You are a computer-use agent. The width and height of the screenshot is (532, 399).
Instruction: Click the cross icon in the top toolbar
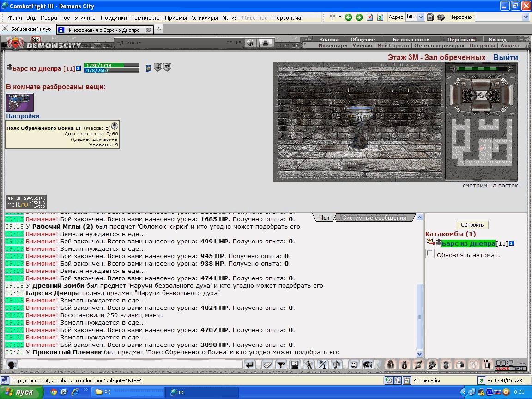pos(332,17)
